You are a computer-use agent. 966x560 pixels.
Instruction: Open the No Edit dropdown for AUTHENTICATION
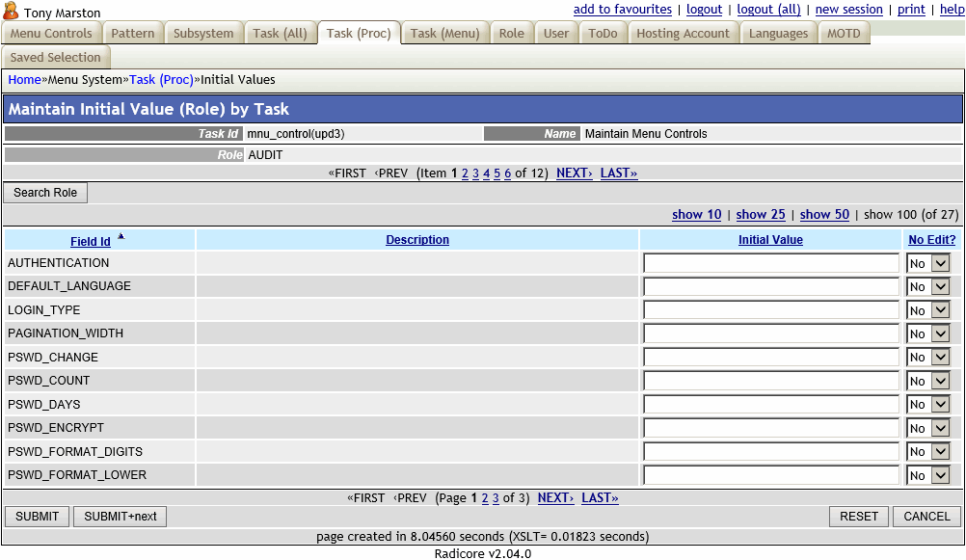[926, 262]
